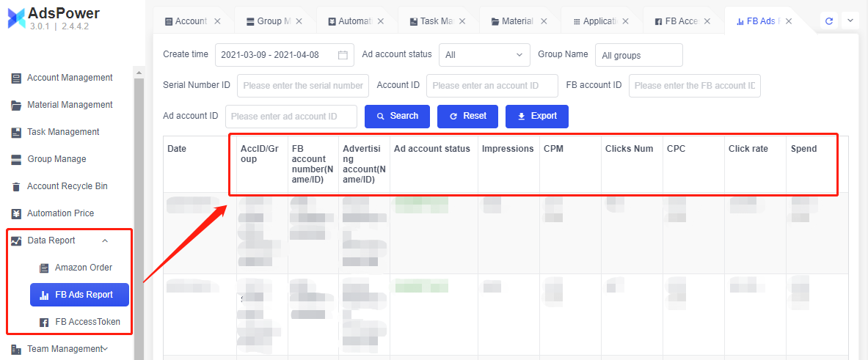Click the Automation Price yen icon
Viewport: 868px width, 360px height.
[16, 213]
